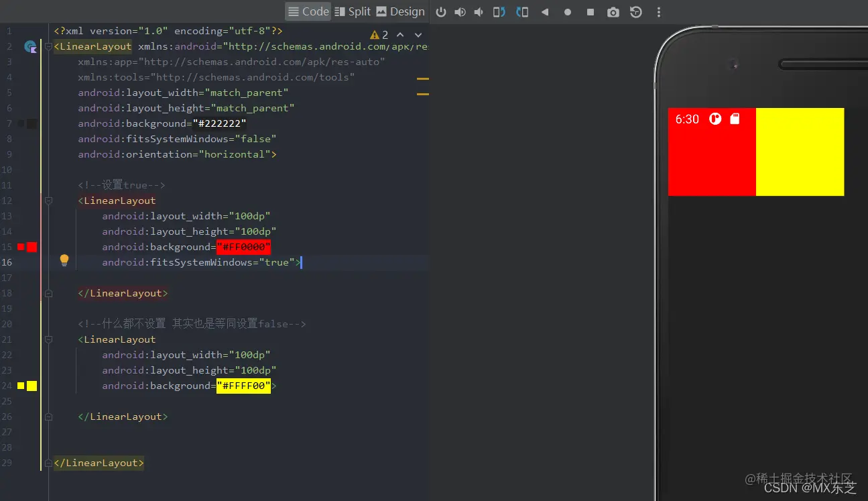Switch to Design view mode
Image resolution: width=868 pixels, height=501 pixels.
pyautogui.click(x=400, y=11)
